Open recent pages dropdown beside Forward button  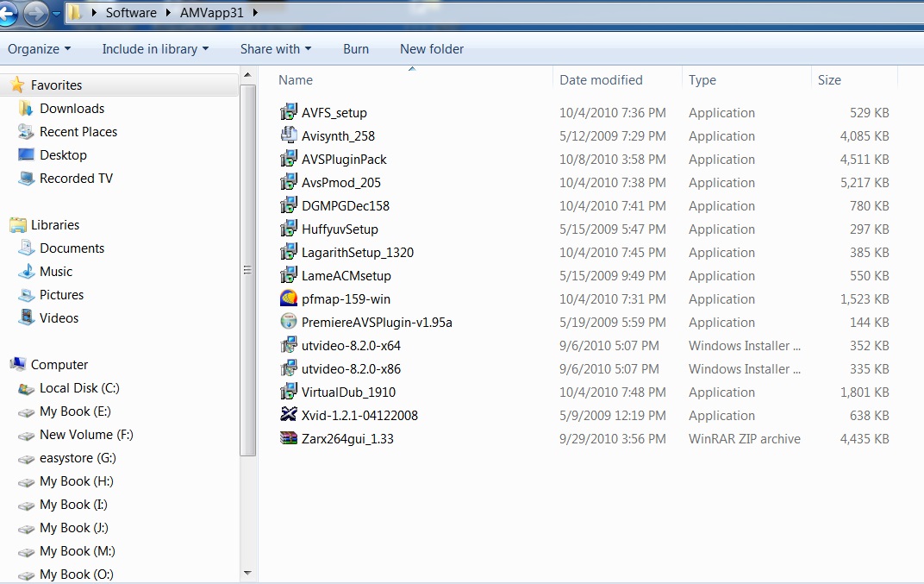(57, 12)
